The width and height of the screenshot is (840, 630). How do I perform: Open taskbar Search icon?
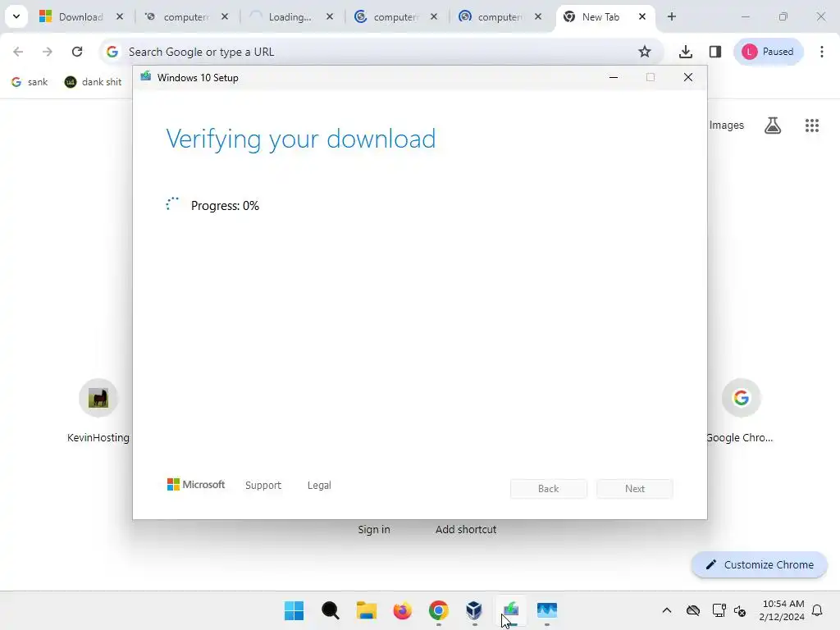(330, 610)
